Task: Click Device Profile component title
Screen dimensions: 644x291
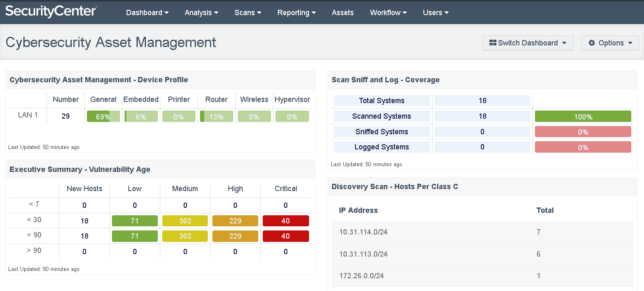Action: pyautogui.click(x=99, y=80)
